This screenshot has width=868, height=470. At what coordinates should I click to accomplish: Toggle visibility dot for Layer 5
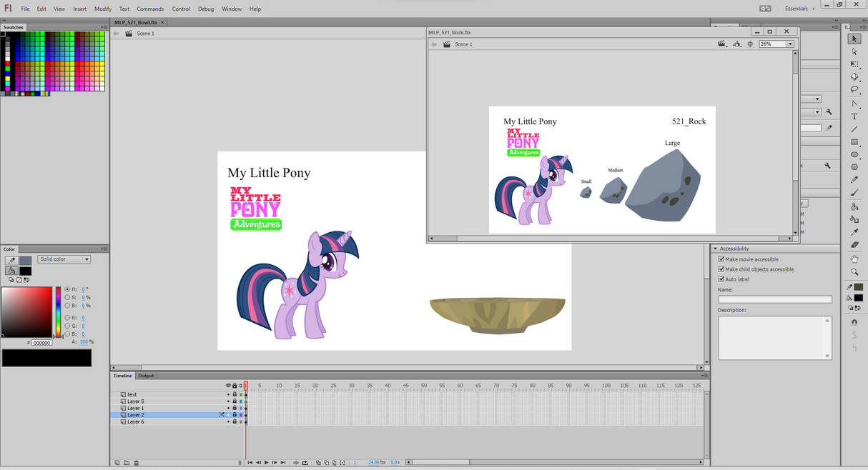(x=229, y=401)
